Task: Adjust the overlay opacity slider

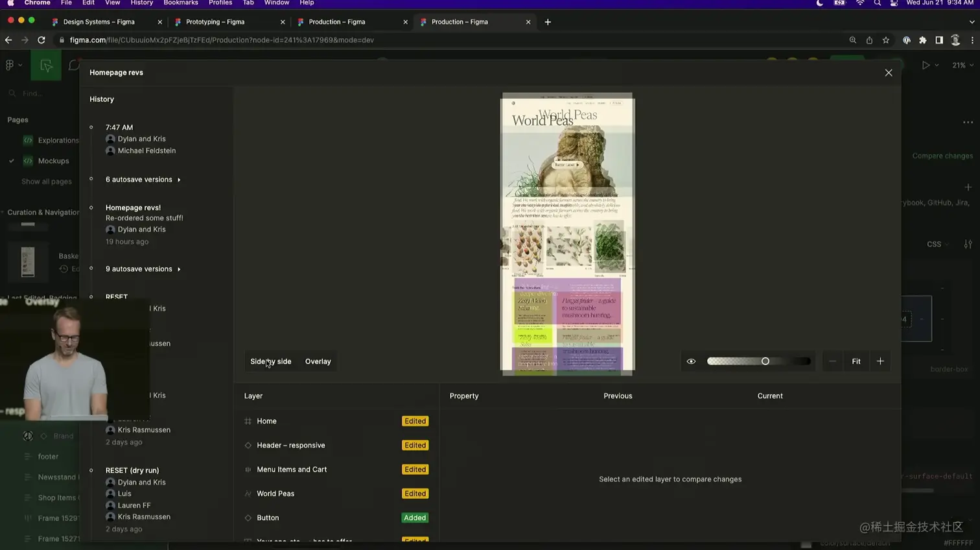Action: 759,361
